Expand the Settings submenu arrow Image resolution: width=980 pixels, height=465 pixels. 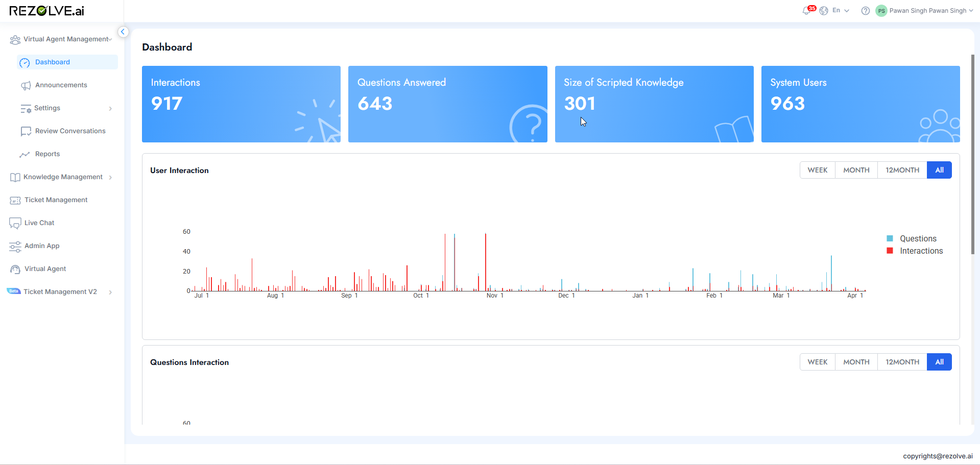coord(110,109)
